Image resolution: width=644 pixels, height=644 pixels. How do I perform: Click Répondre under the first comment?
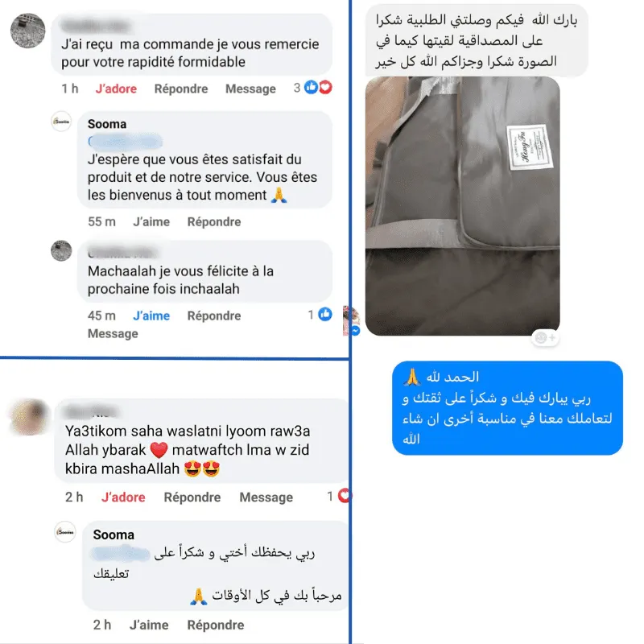pyautogui.click(x=181, y=89)
